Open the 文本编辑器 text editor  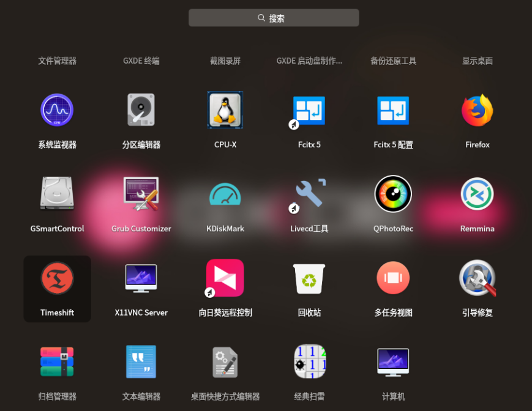(x=141, y=362)
